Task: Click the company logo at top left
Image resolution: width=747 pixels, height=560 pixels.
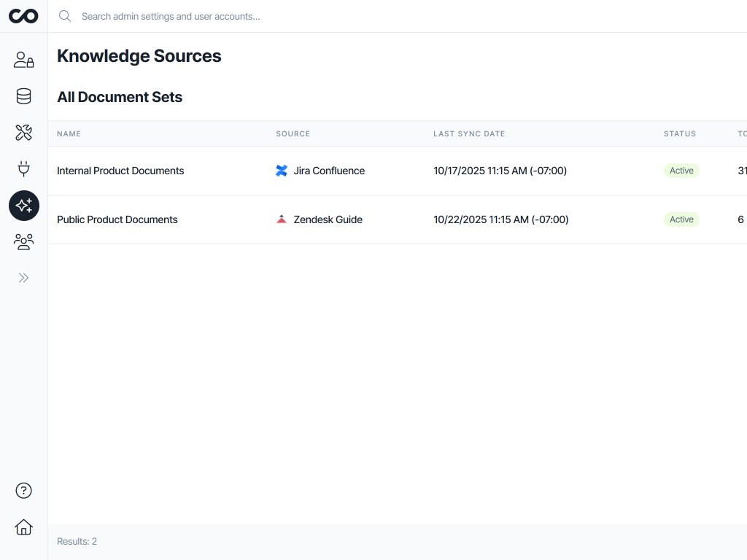Action: [23, 15]
